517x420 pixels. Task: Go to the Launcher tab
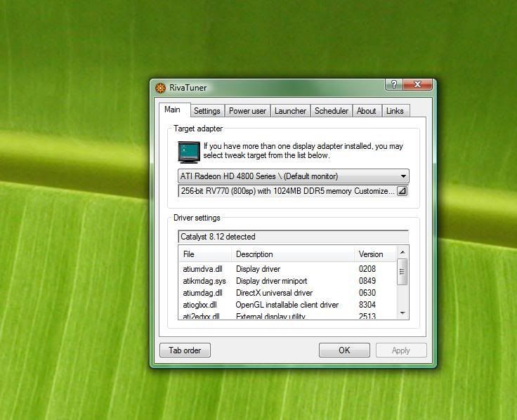click(x=290, y=111)
